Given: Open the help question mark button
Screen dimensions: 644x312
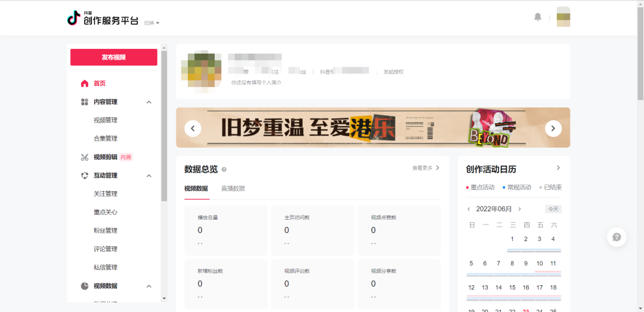Looking at the screenshot, I should tap(617, 237).
